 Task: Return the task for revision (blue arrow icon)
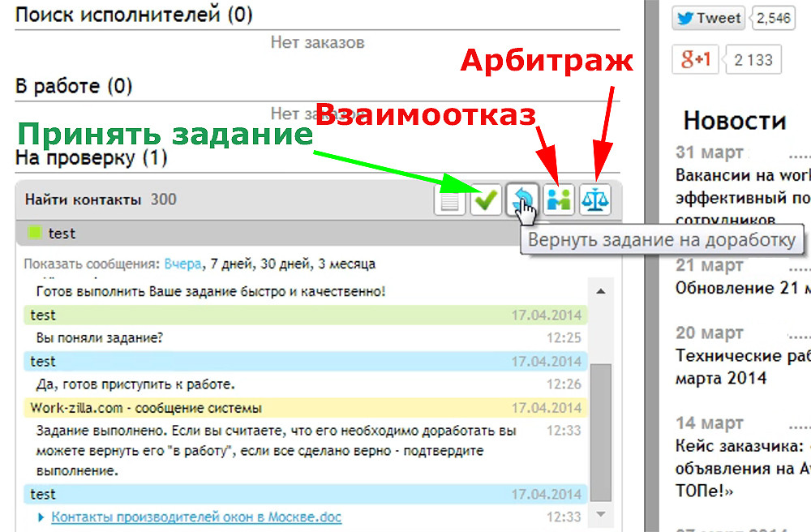pos(521,199)
